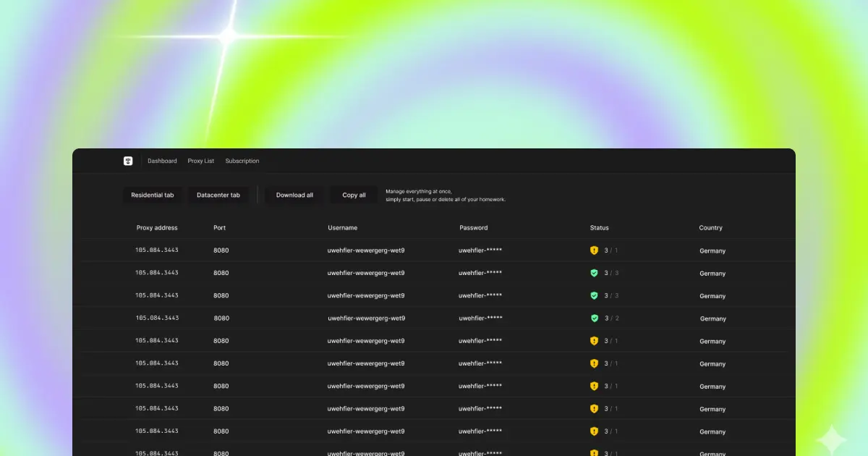868x456 pixels.
Task: Switch to the Residential tab
Action: 153,195
